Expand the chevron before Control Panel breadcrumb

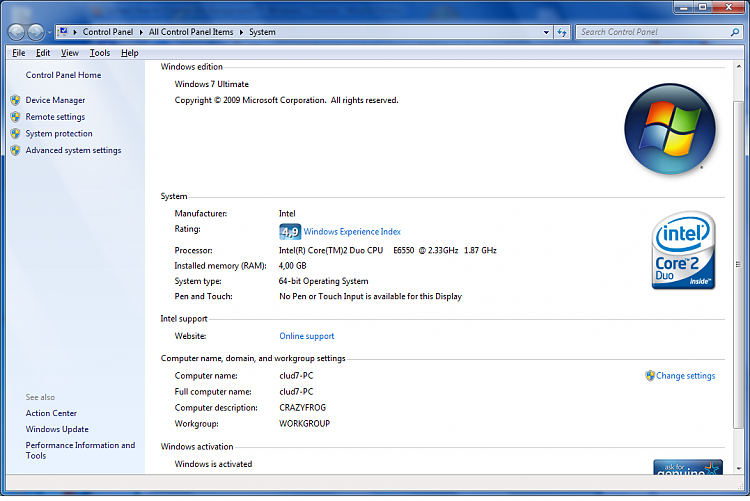click(x=75, y=32)
